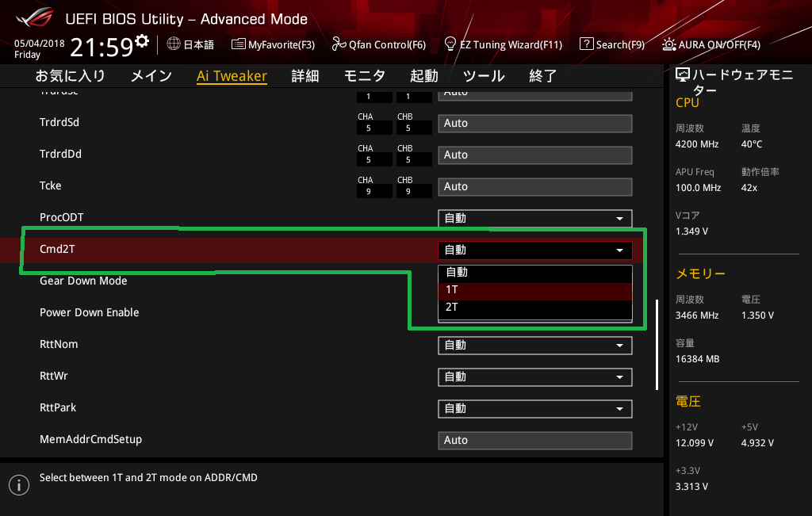Select the RttPark setting label
The width and height of the screenshot is (812, 516).
[x=57, y=408]
